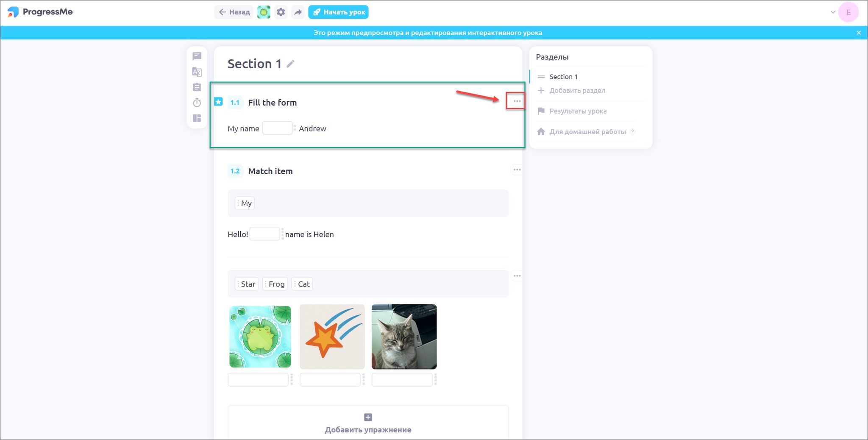Select the Cat word chip

tap(302, 284)
